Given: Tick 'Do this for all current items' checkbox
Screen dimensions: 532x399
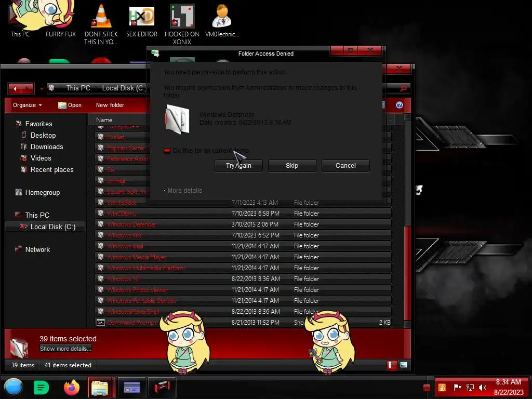Looking at the screenshot, I should 167,150.
